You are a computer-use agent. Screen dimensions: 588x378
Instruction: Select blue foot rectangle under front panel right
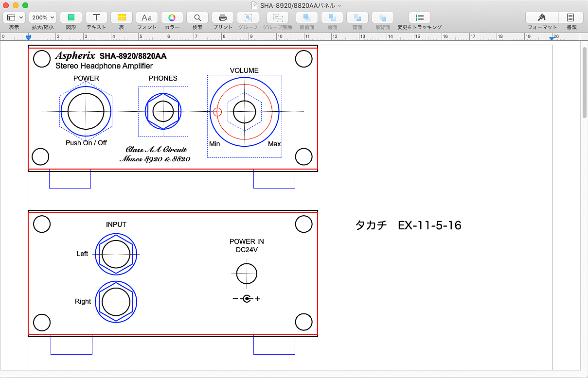click(x=274, y=180)
